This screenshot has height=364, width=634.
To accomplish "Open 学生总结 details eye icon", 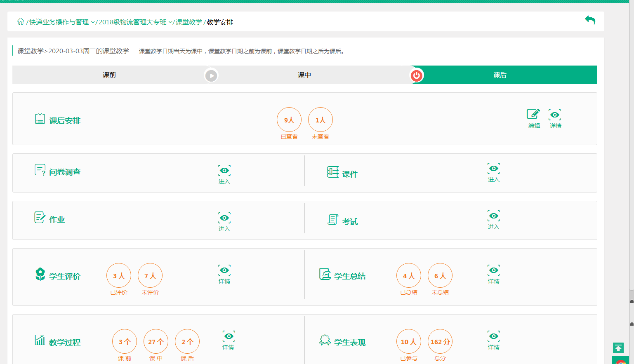I will pos(493,270).
